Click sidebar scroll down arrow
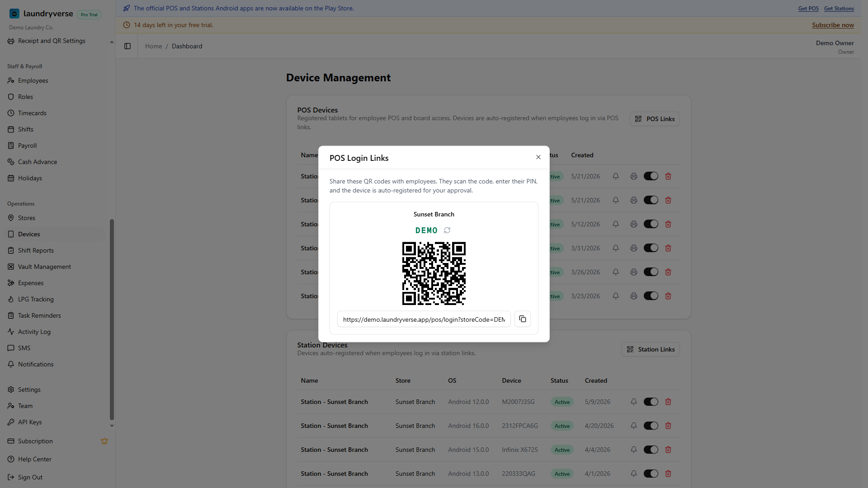 click(x=112, y=426)
